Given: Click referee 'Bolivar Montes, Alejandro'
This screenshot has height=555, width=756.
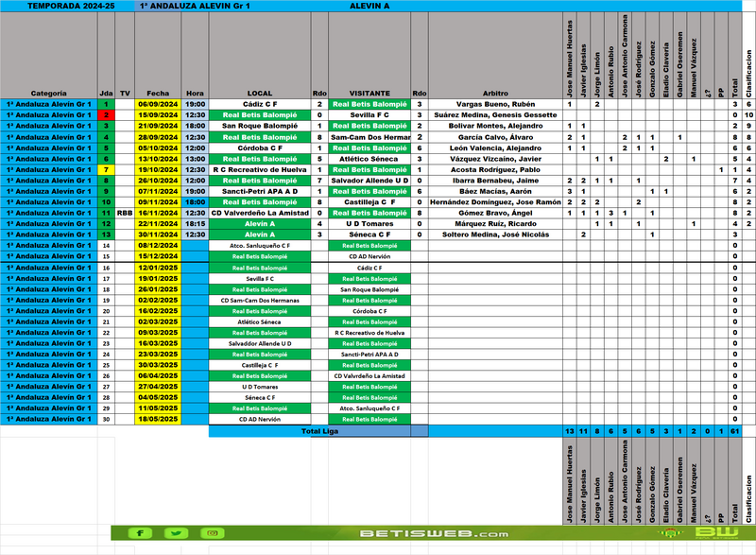Looking at the screenshot, I should click(x=495, y=126).
